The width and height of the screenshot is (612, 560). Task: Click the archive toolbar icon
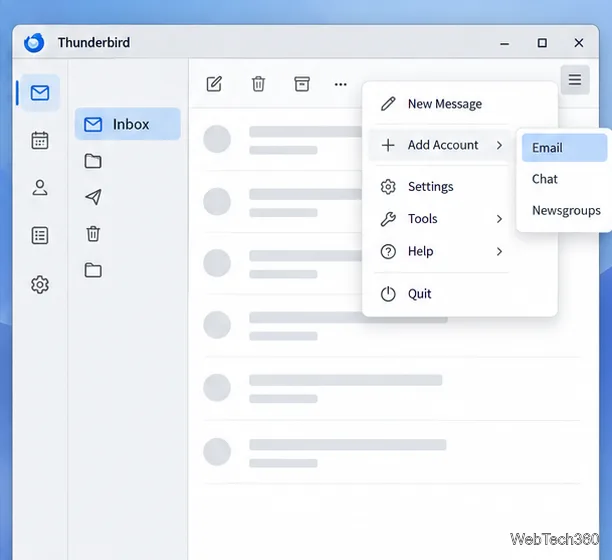pos(302,84)
